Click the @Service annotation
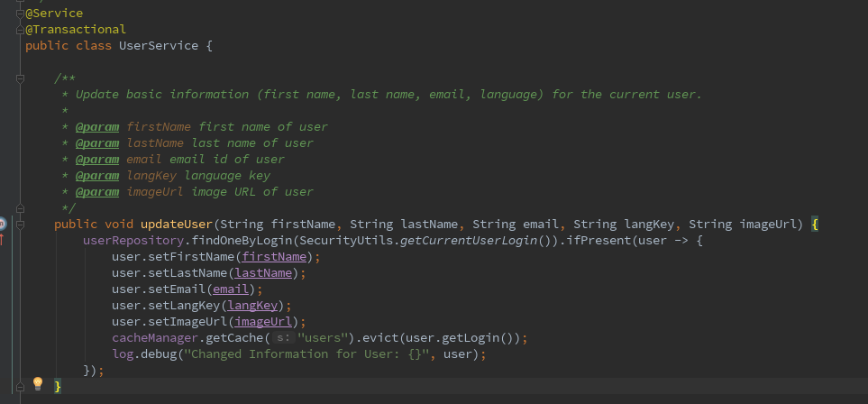 [54, 14]
